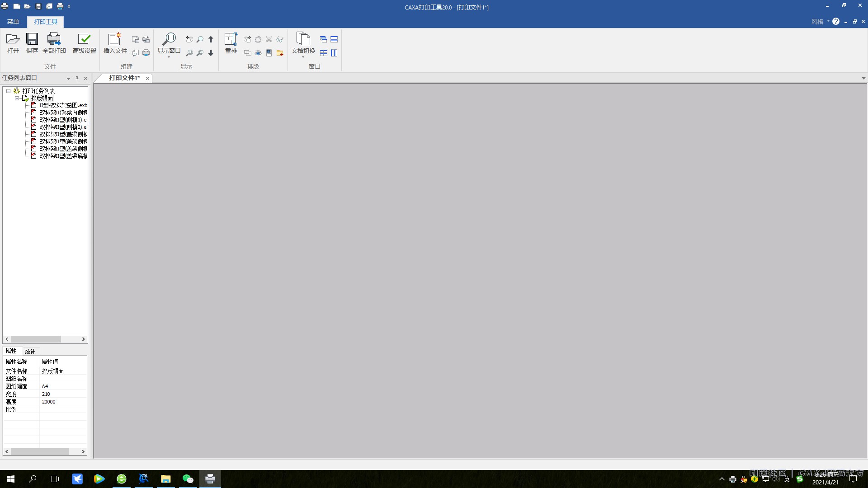The width and height of the screenshot is (868, 488).
Task: Select II型-双排架总图.exb in task list
Action: 63,105
